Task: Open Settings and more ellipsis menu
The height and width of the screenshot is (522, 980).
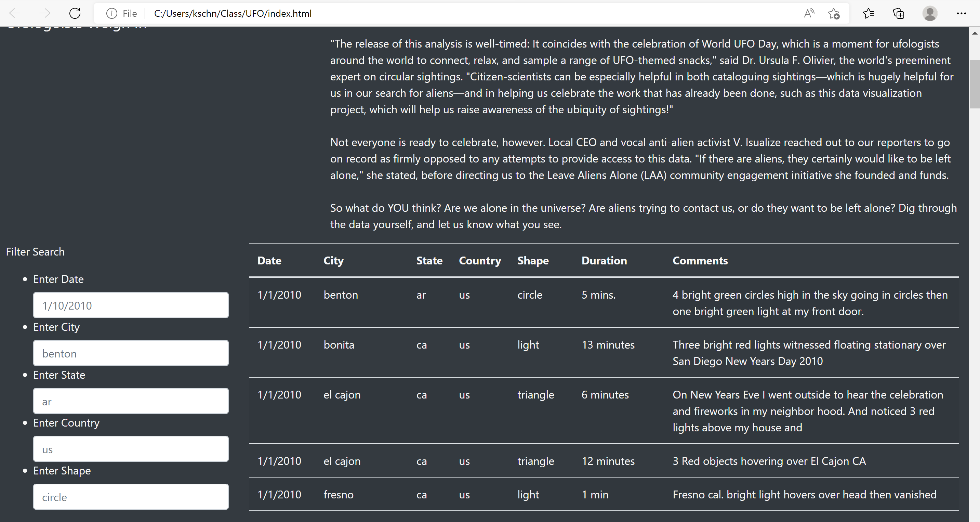Action: (x=961, y=13)
